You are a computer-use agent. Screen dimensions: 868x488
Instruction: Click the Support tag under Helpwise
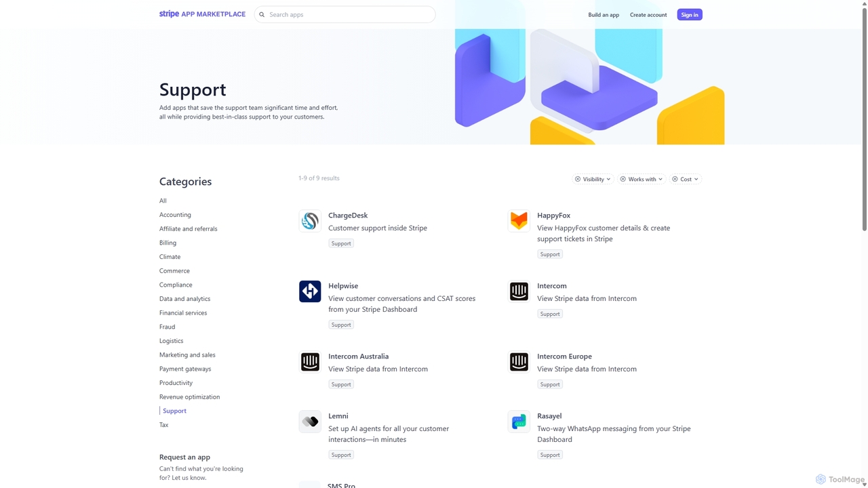click(x=341, y=325)
